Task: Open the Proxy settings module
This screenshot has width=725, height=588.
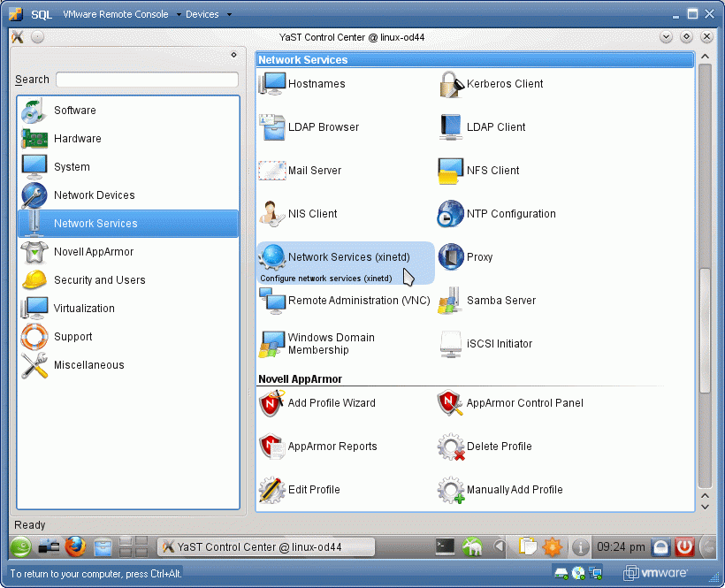Action: coord(466,257)
